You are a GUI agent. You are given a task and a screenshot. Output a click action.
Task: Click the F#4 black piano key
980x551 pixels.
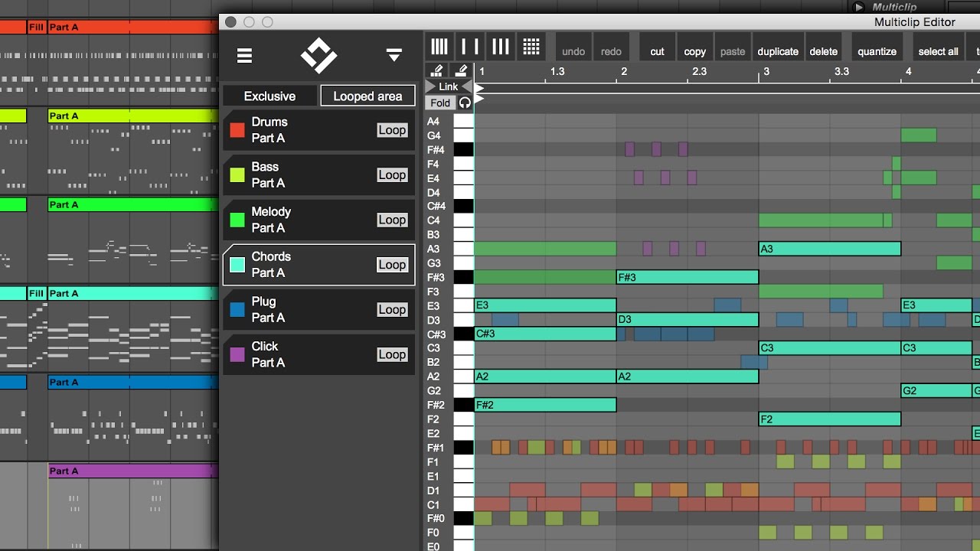point(463,150)
